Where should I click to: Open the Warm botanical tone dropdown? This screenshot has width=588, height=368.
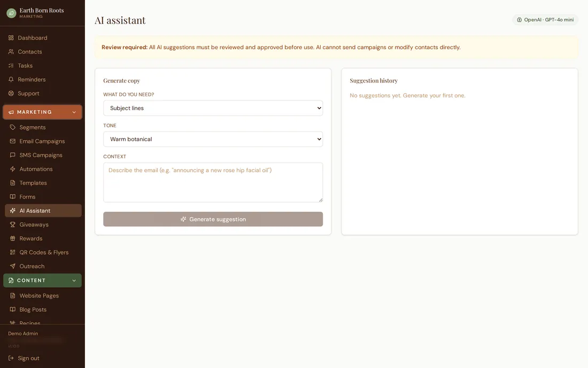tap(213, 139)
